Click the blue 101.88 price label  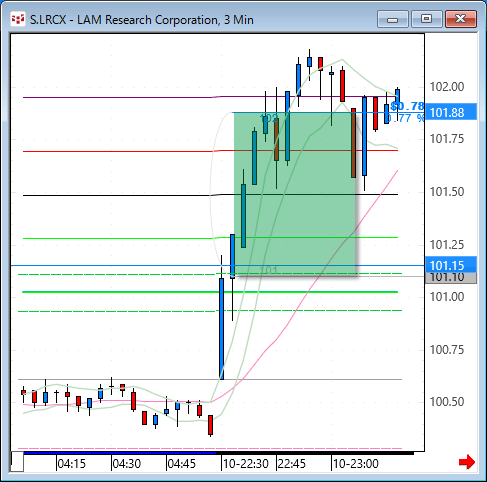pyautogui.click(x=451, y=112)
